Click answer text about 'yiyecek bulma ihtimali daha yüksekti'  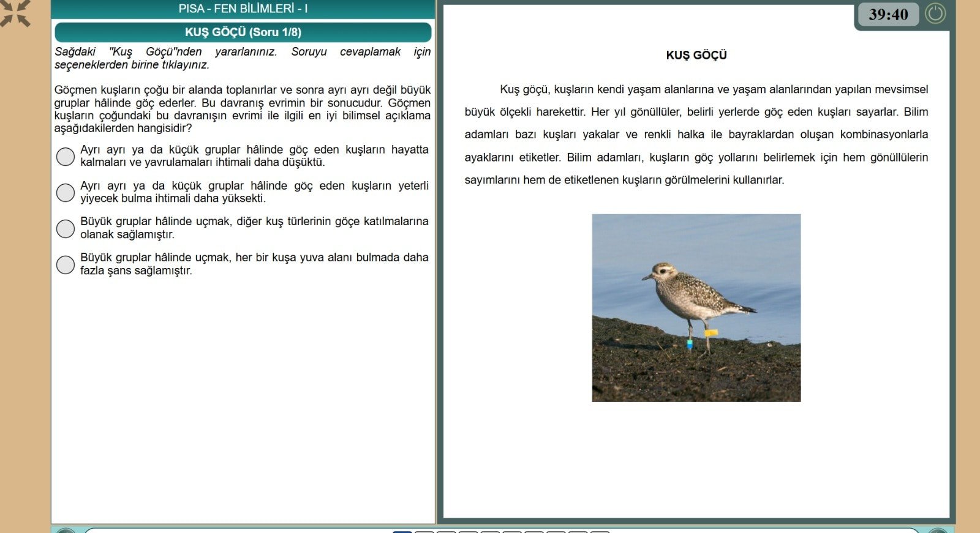(254, 192)
